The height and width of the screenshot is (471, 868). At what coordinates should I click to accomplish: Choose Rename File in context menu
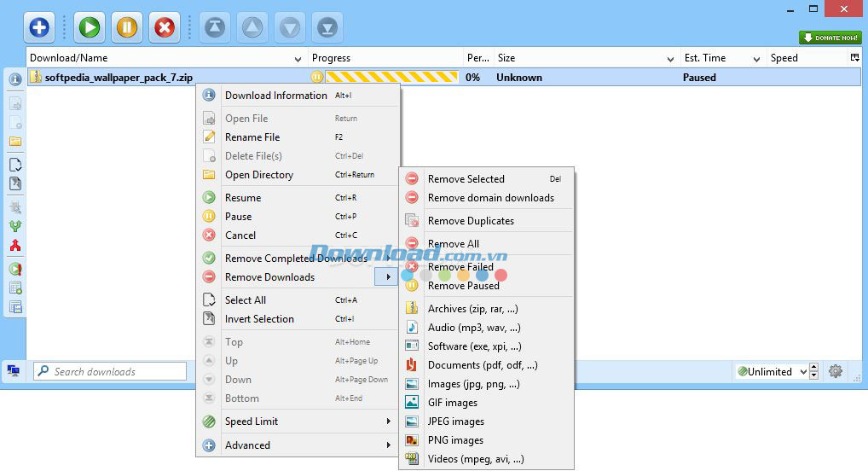pyautogui.click(x=299, y=137)
